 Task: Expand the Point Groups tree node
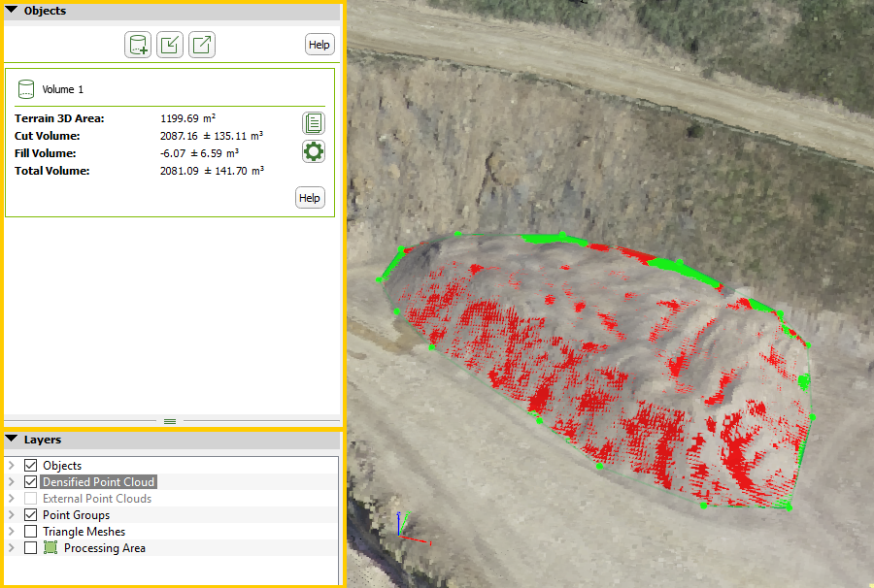point(12,515)
